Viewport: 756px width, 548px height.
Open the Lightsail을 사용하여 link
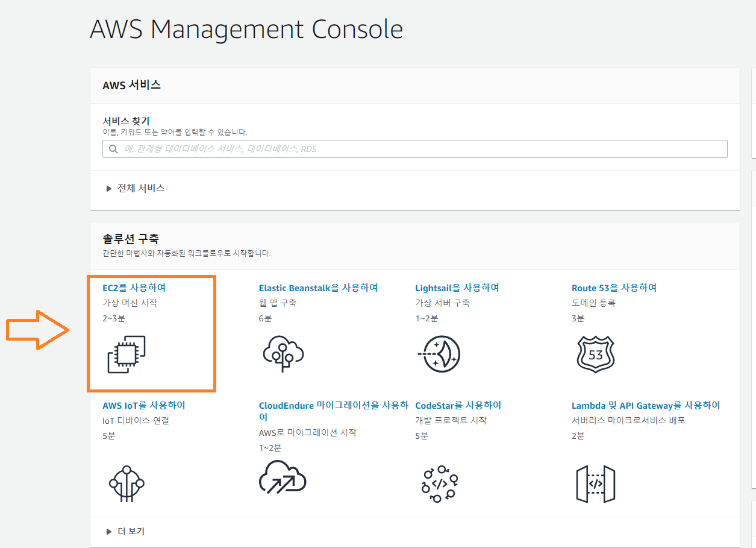coord(457,288)
